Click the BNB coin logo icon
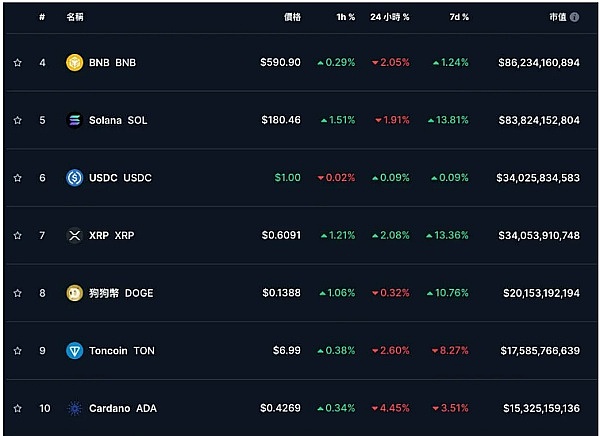 coord(74,62)
